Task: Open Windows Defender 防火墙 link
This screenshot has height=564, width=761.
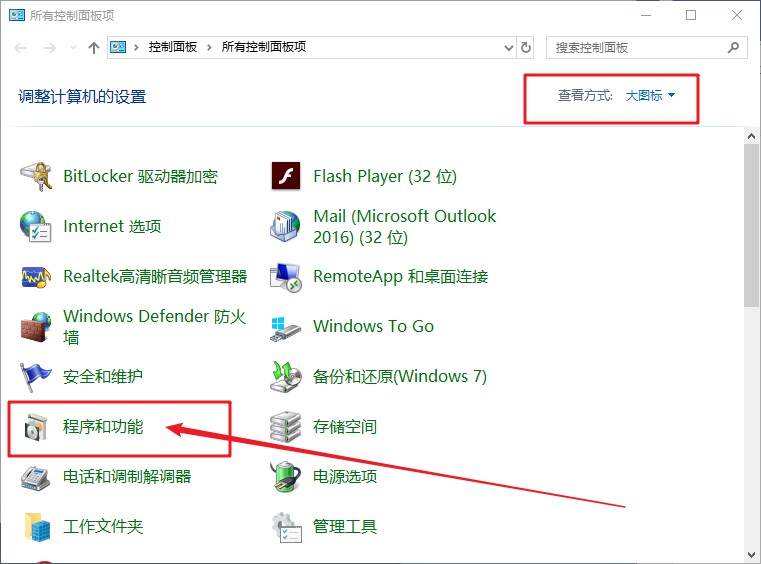Action: (x=154, y=326)
